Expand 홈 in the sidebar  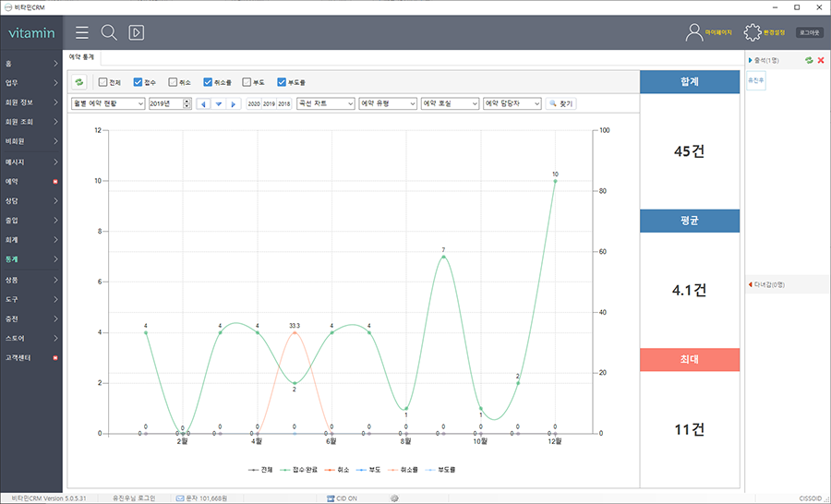tap(31, 64)
